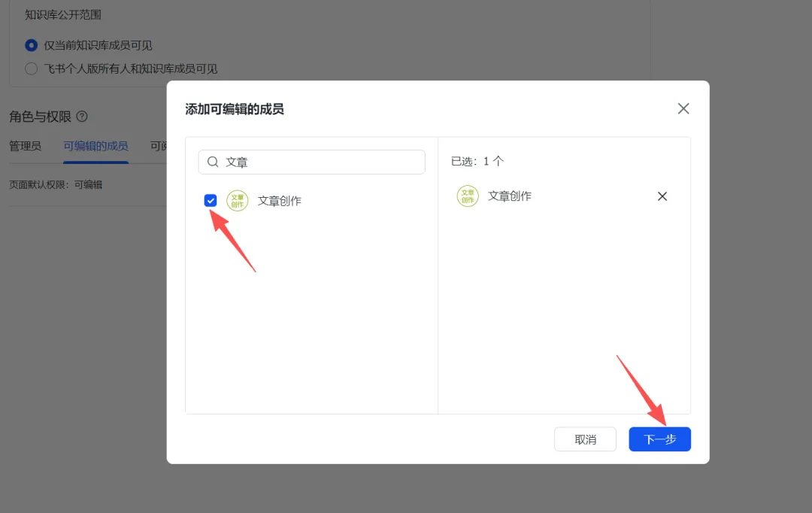Click the 文章创作 avatar in the search results
This screenshot has height=513, width=812.
(x=237, y=201)
